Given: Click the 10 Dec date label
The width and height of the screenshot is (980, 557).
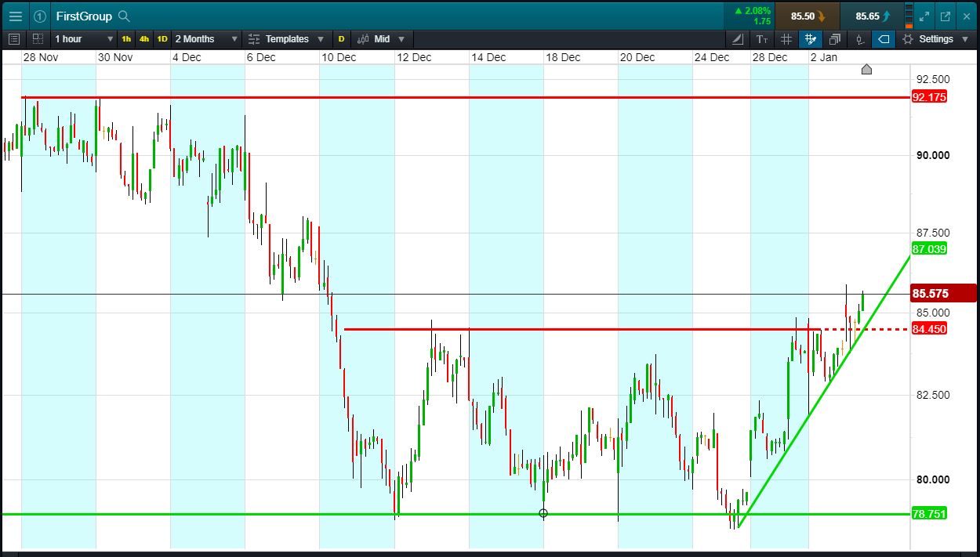Looking at the screenshot, I should (x=339, y=57).
